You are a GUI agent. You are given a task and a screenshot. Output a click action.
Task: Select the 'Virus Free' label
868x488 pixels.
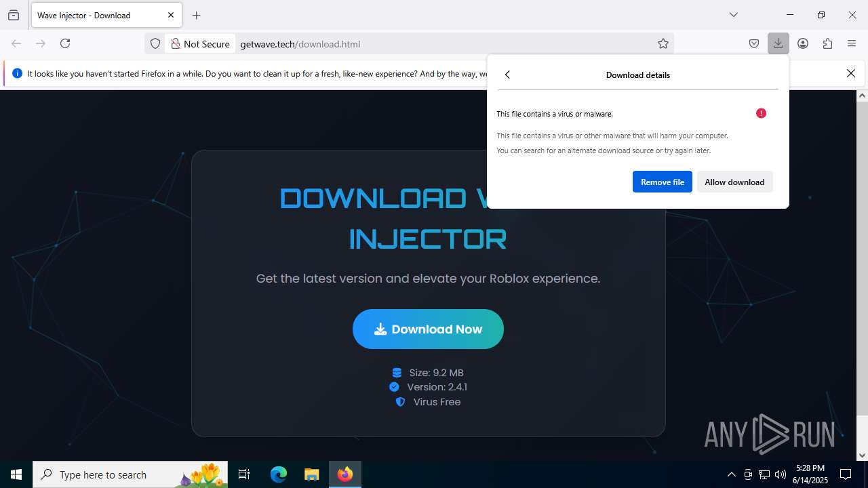[437, 402]
